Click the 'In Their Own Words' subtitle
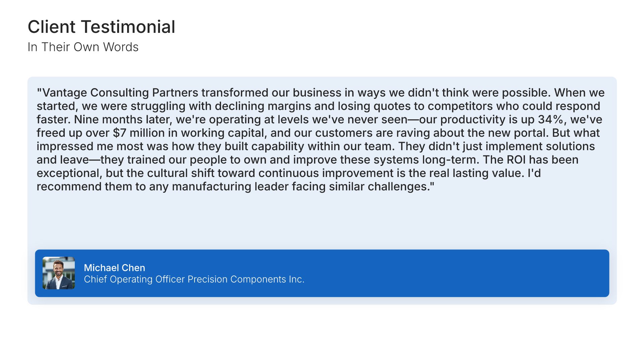The height and width of the screenshot is (362, 644). tap(83, 47)
